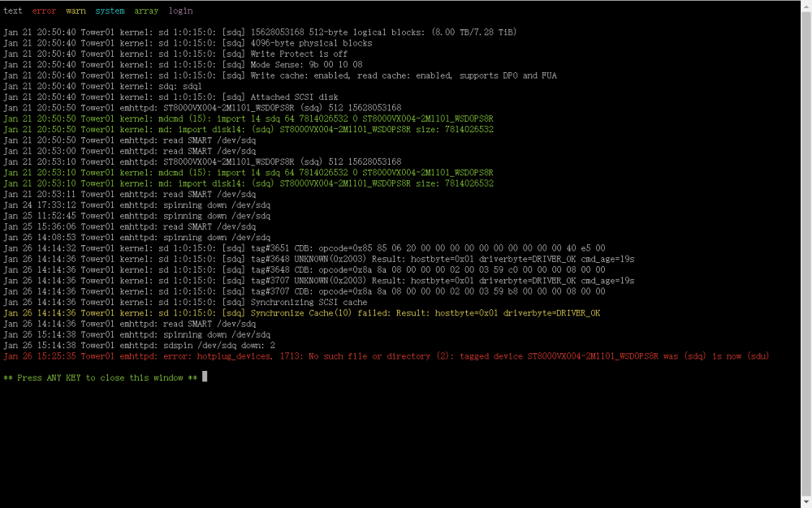The image size is (812, 508).
Task: Click the Jan 24 17:33:12 spinning down line
Action: (x=136, y=204)
